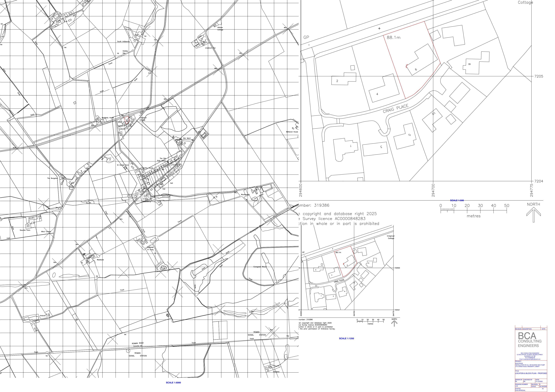Click the 'Westbank' label
The height and width of the screenshot is (392, 555).
[100, 260]
